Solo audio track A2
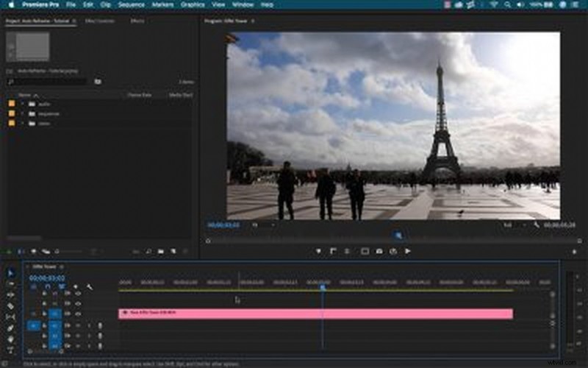The width and height of the screenshot is (588, 368). [89, 336]
